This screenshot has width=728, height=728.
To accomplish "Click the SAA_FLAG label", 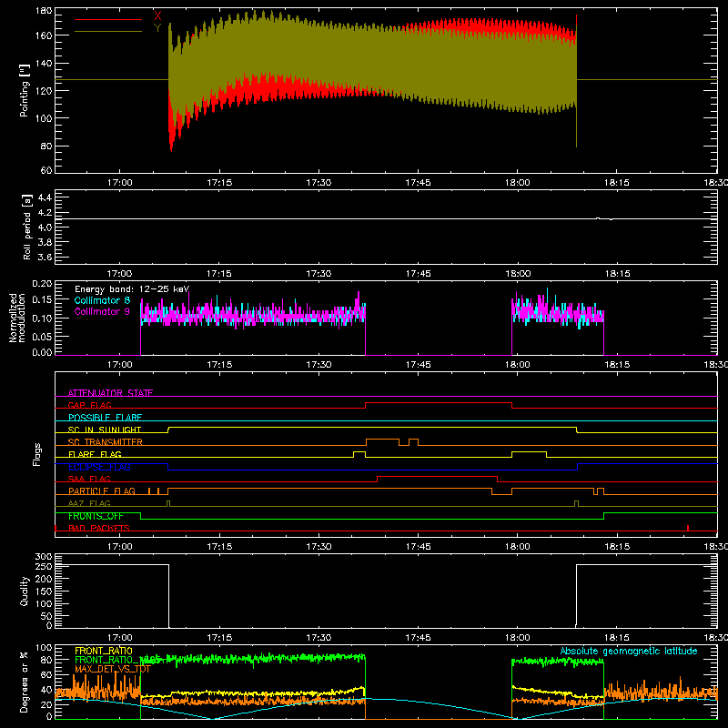I will click(89, 480).
